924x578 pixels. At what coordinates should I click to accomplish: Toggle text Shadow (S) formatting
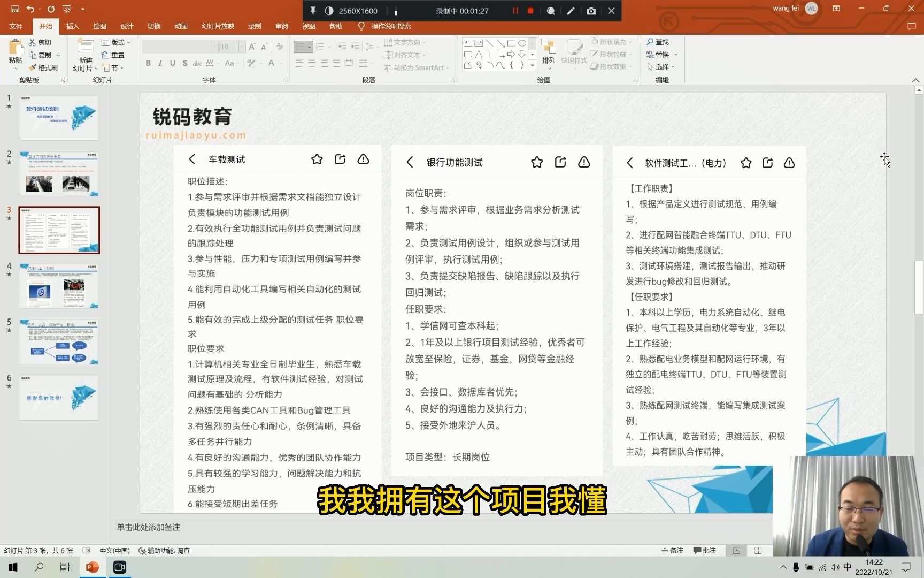pyautogui.click(x=184, y=63)
